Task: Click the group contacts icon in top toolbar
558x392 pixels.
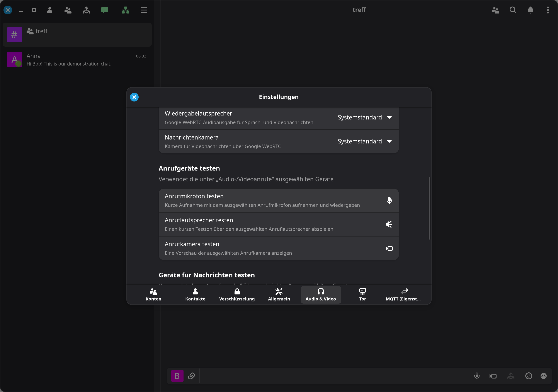Action: [68, 10]
